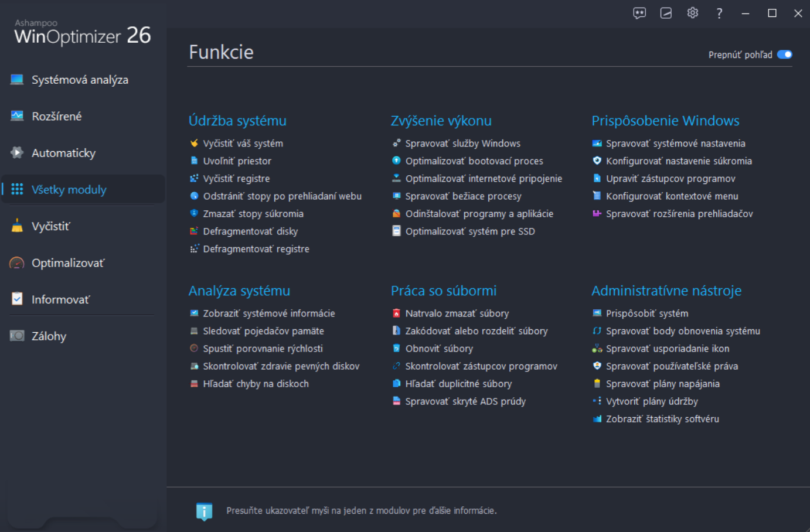
Task: Open Skontrolovať zdravie pevných diskov
Action: (281, 366)
